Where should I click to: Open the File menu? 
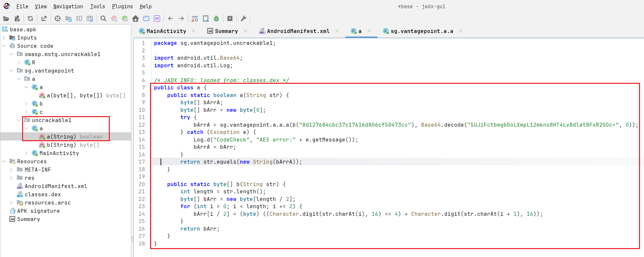point(22,6)
